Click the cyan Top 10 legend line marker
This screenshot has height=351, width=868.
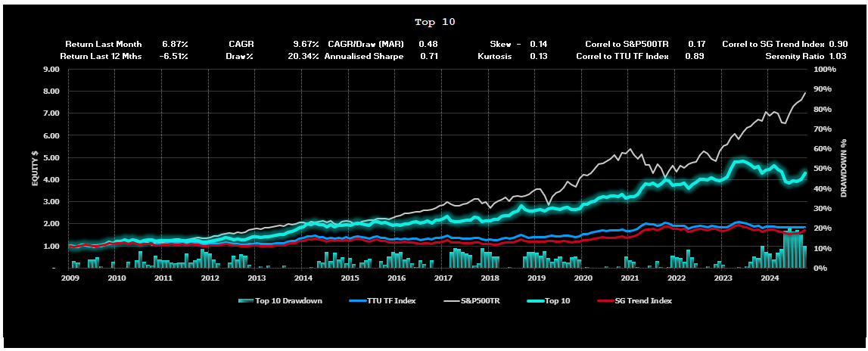tap(530, 300)
